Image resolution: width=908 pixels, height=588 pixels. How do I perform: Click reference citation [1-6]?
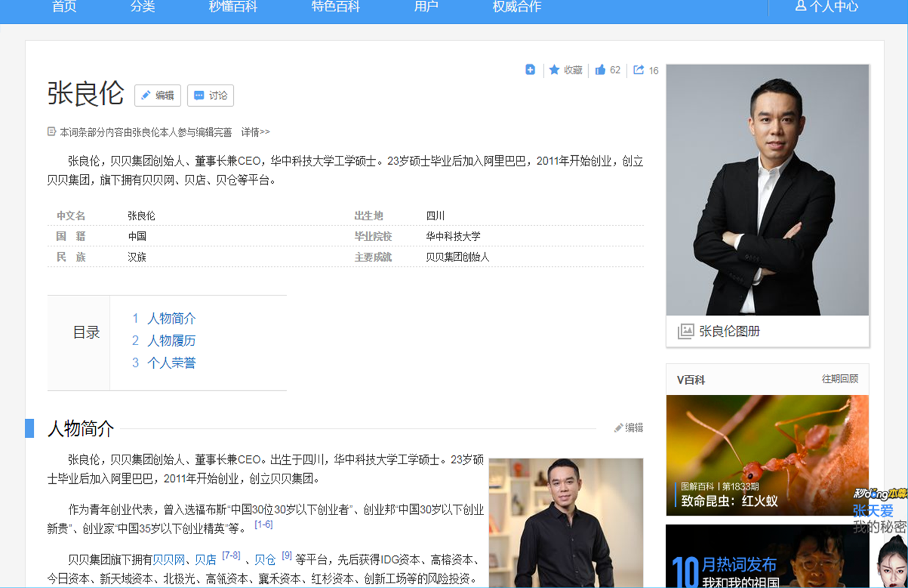click(264, 524)
